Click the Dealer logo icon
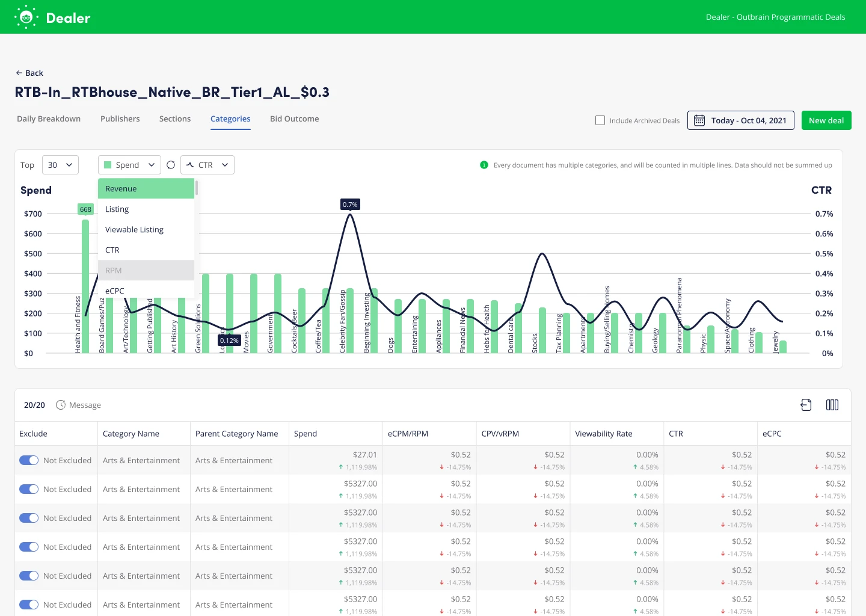 pyautogui.click(x=26, y=17)
